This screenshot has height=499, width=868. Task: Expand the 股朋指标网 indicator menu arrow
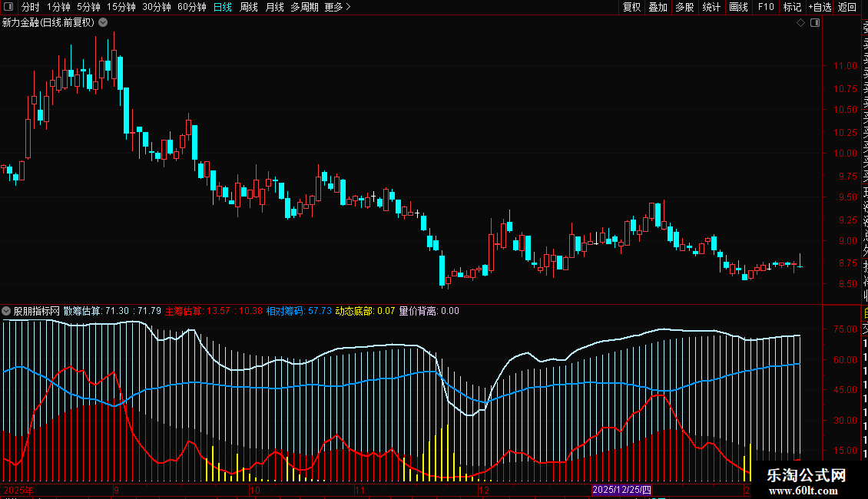[x=7, y=312]
